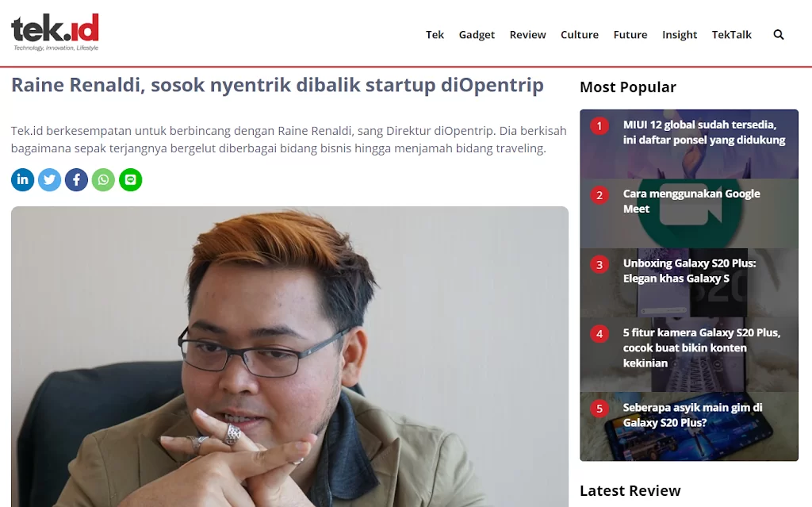The image size is (812, 507).
Task: Navigate to the Review section
Action: click(x=527, y=35)
